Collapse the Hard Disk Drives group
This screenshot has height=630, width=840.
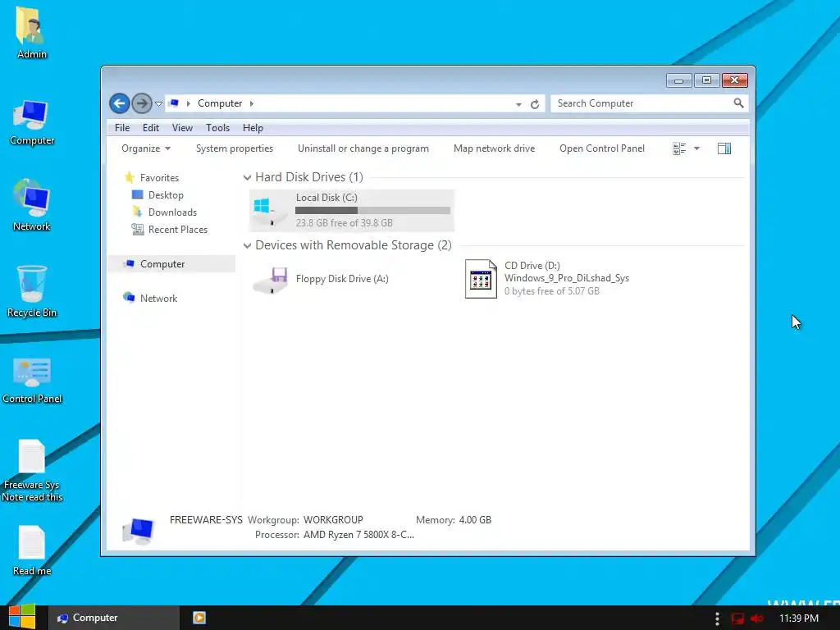pyautogui.click(x=247, y=177)
